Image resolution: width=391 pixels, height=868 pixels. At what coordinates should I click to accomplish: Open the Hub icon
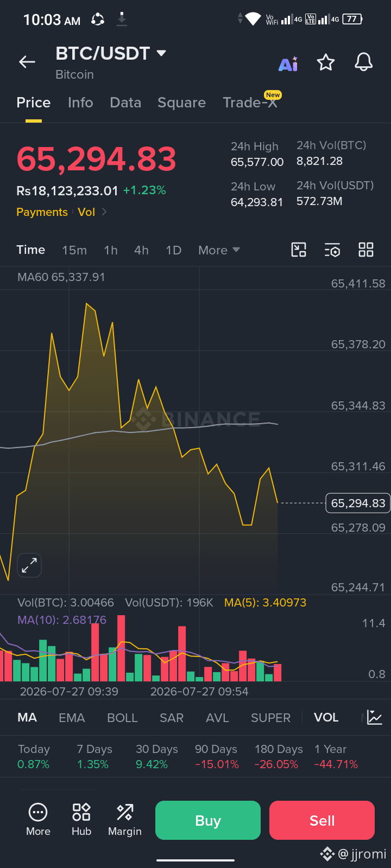tap(81, 819)
